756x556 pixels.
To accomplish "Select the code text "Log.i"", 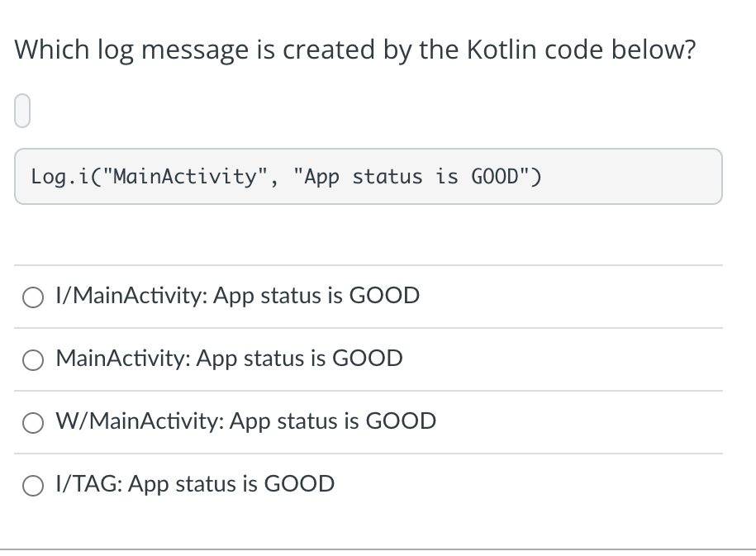I will [x=58, y=176].
